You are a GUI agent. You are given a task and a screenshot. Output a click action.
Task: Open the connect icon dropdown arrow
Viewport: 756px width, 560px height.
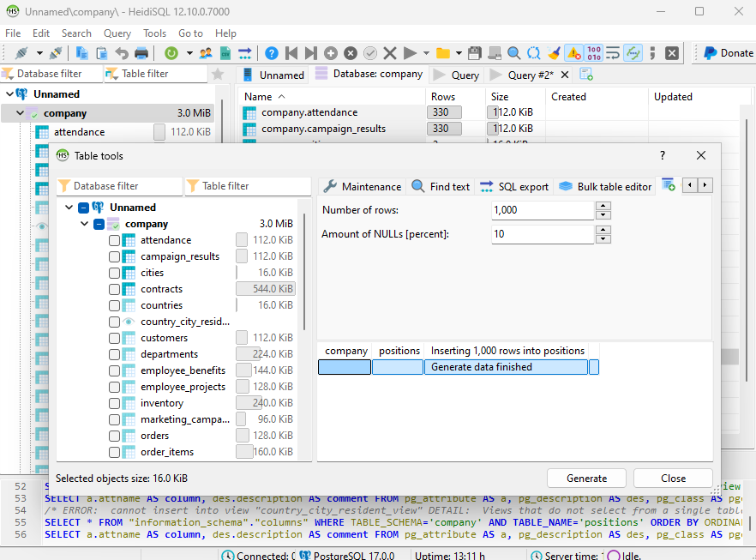pyautogui.click(x=39, y=53)
